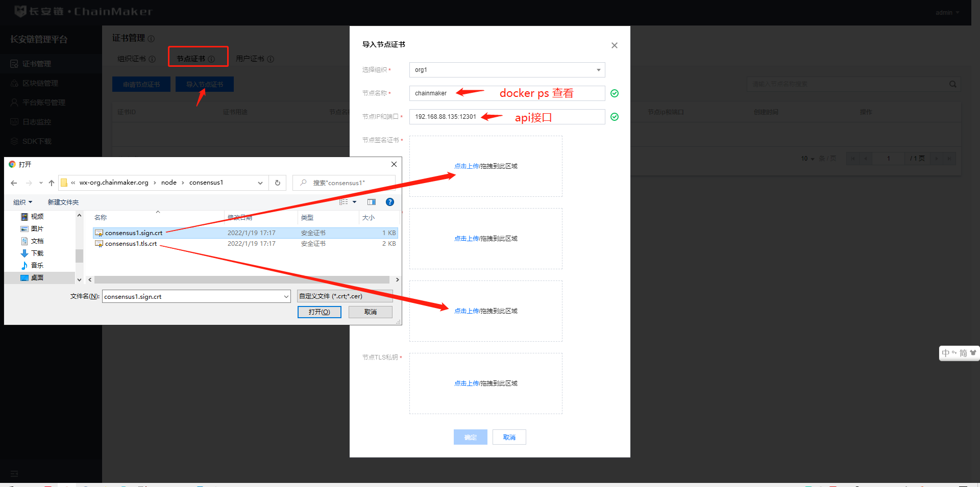The width and height of the screenshot is (980, 487).
Task: Open view options dropdown arrow
Action: (x=355, y=202)
